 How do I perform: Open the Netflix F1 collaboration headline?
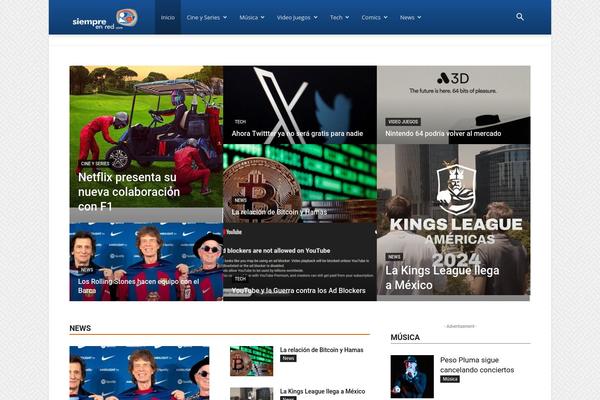click(129, 192)
